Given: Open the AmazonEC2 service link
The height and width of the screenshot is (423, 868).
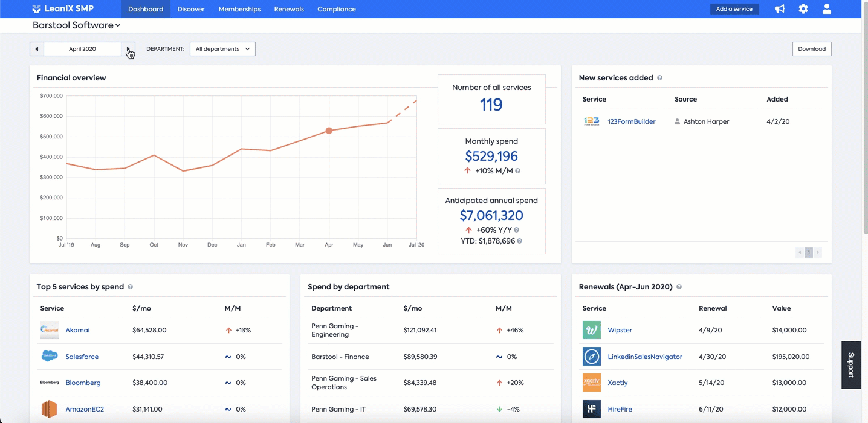Looking at the screenshot, I should [x=85, y=409].
